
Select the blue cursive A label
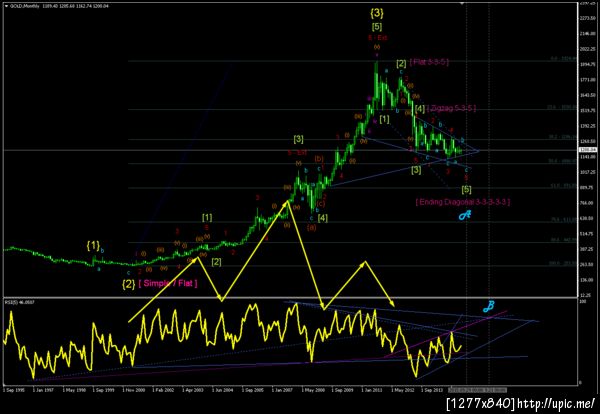[x=465, y=215]
